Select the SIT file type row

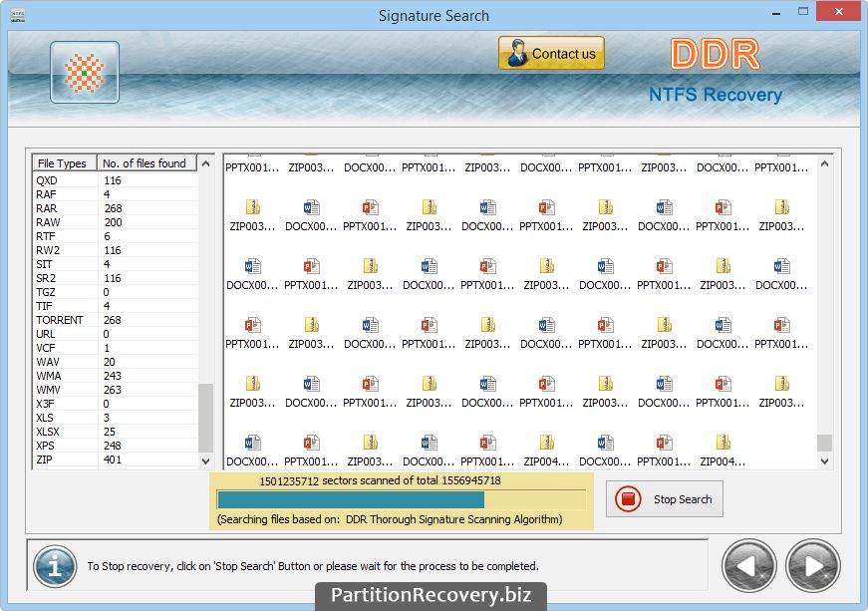tap(116, 264)
